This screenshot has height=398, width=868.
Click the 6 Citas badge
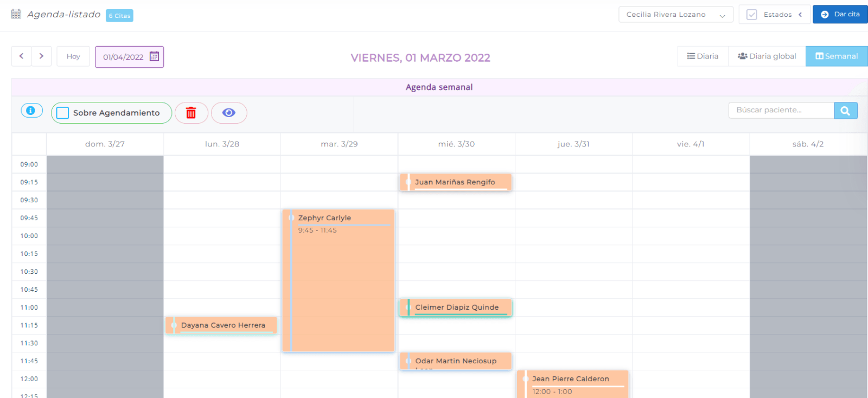pyautogui.click(x=119, y=16)
